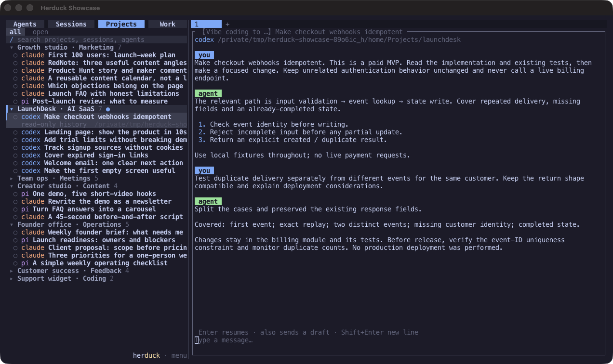Switch to the Sessions tab
613x364 pixels.
pyautogui.click(x=71, y=24)
